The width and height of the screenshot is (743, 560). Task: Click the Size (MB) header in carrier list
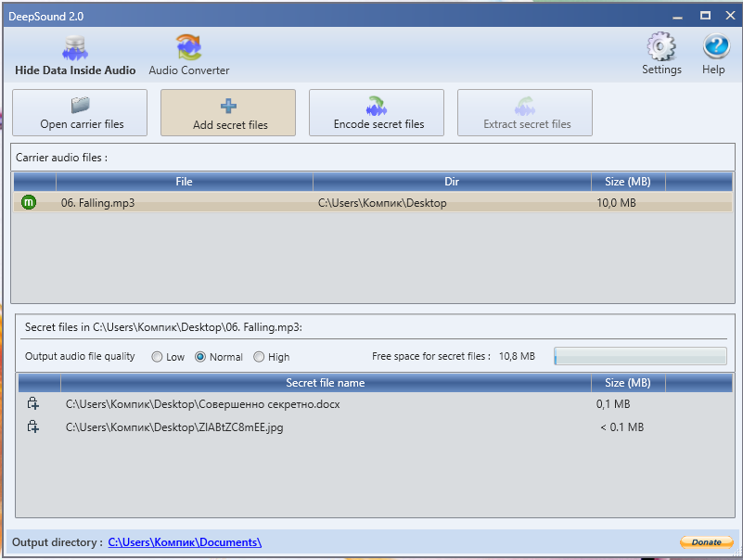click(628, 182)
